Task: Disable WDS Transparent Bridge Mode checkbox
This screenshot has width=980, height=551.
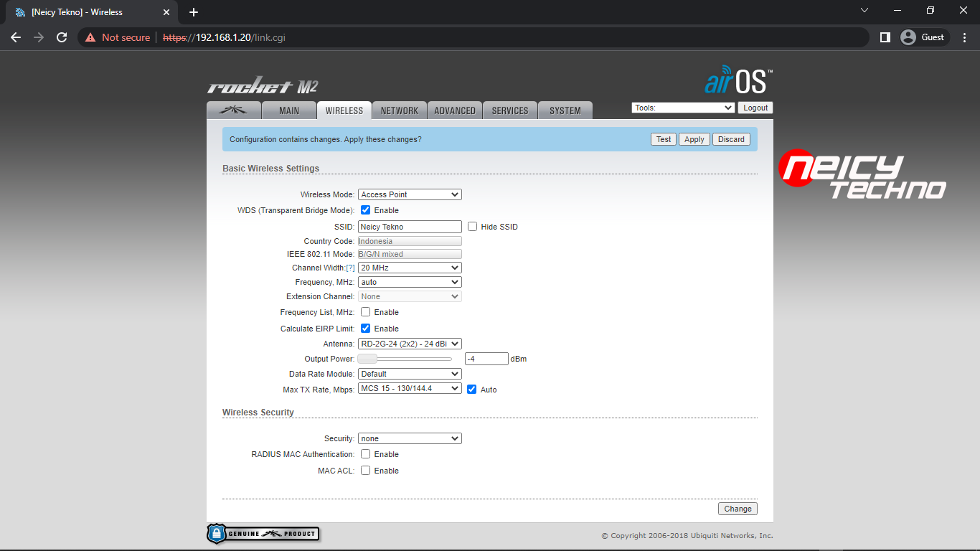Action: 365,210
